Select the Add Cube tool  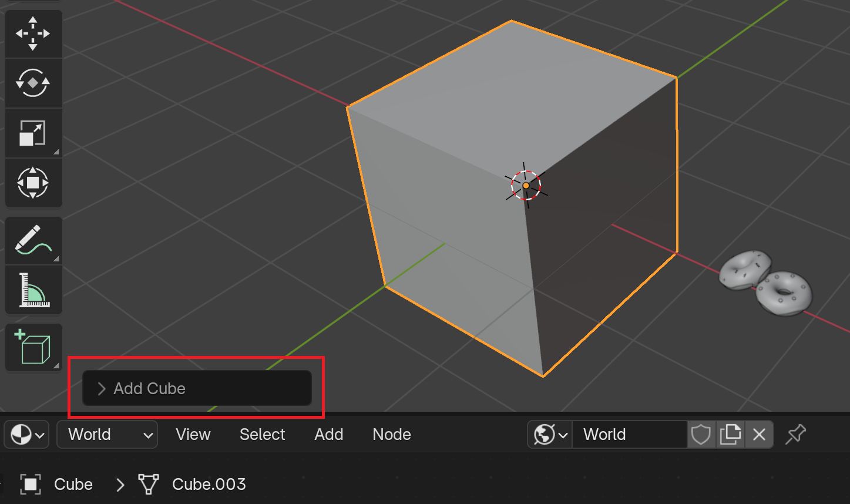33,347
